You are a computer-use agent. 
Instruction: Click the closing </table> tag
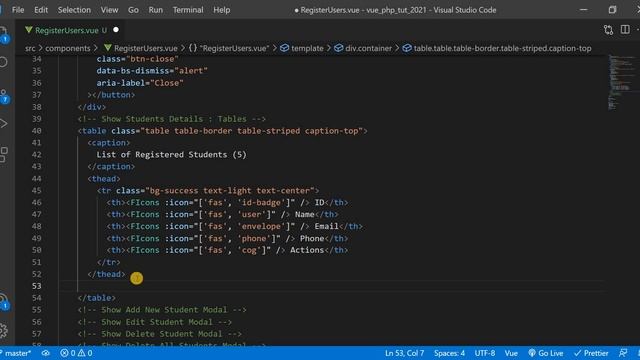pyautogui.click(x=96, y=298)
